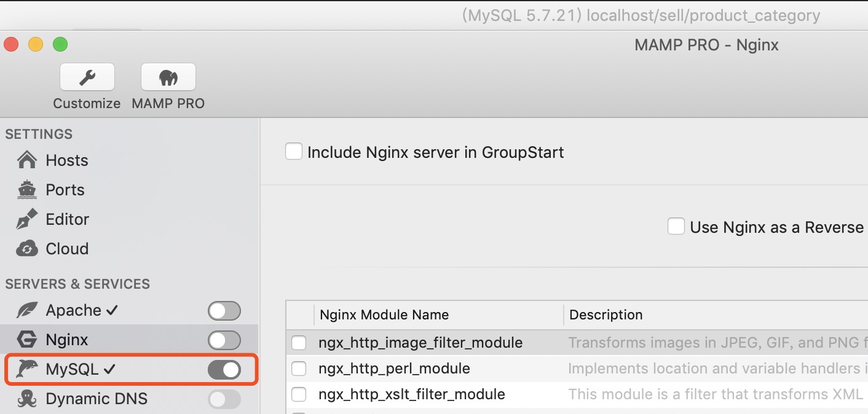Open the Editor pen icon
This screenshot has height=414, width=868.
tap(27, 219)
